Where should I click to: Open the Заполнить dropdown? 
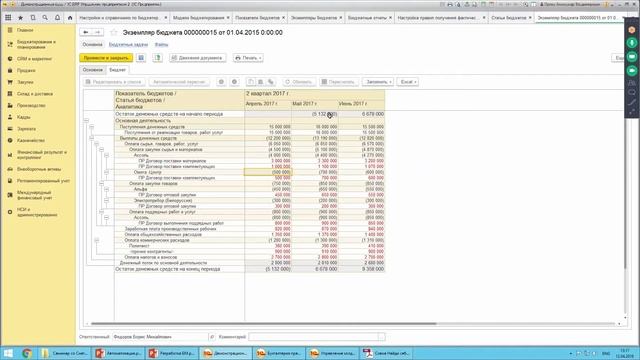[378, 82]
